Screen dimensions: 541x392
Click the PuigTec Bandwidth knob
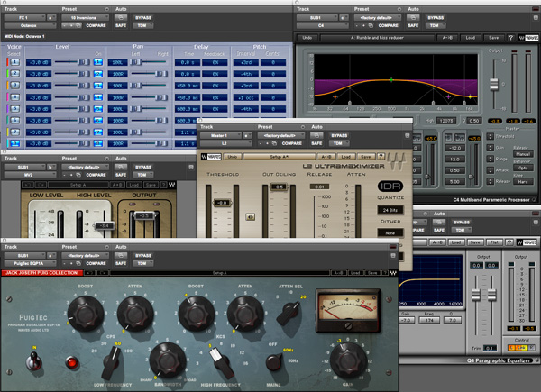coord(165,360)
